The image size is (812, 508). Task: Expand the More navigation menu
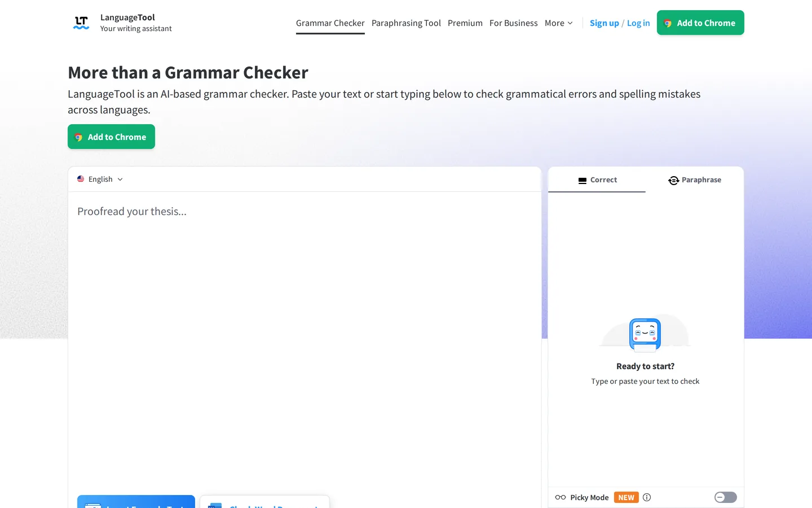tap(559, 23)
